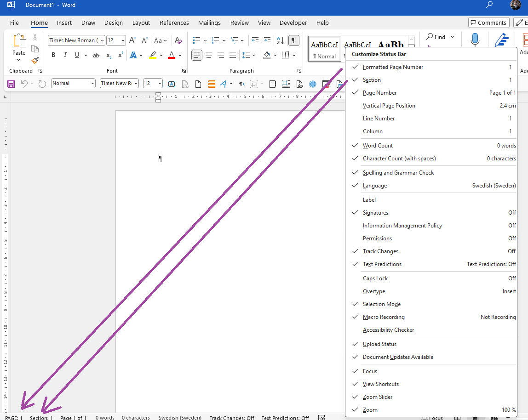
Task: Open the Review ribbon tab
Action: click(x=239, y=23)
